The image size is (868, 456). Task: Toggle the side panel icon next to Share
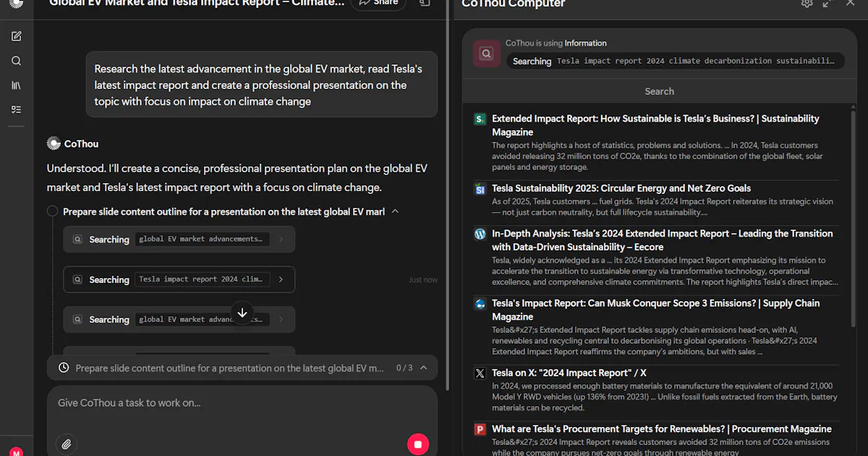click(425, 3)
